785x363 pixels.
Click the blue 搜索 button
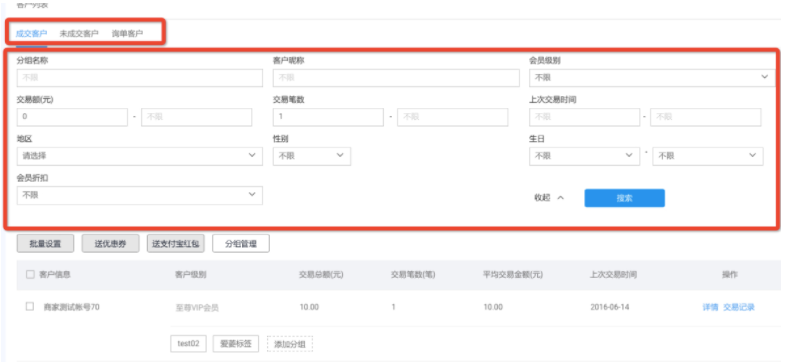pyautogui.click(x=624, y=198)
